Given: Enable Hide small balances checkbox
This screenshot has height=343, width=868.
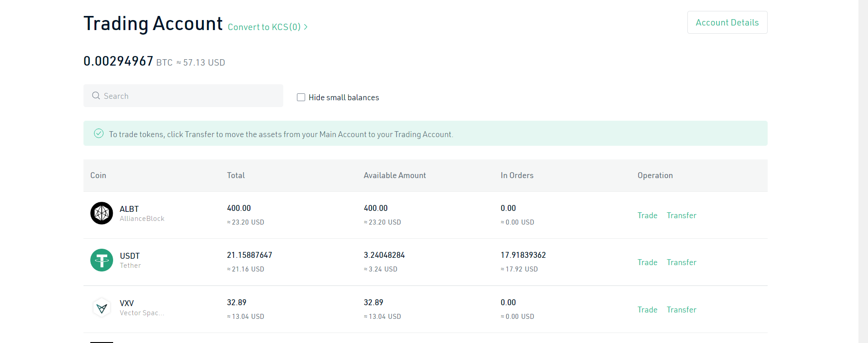Looking at the screenshot, I should click(x=301, y=97).
